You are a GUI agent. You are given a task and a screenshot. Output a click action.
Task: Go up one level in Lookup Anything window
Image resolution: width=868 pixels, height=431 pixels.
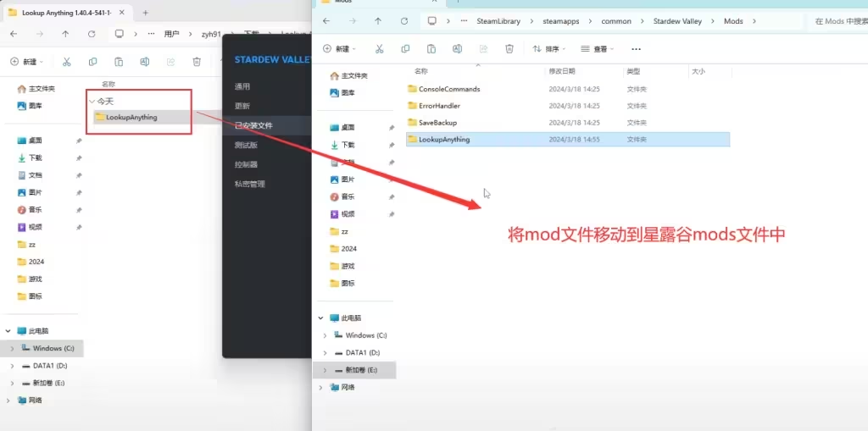click(65, 34)
